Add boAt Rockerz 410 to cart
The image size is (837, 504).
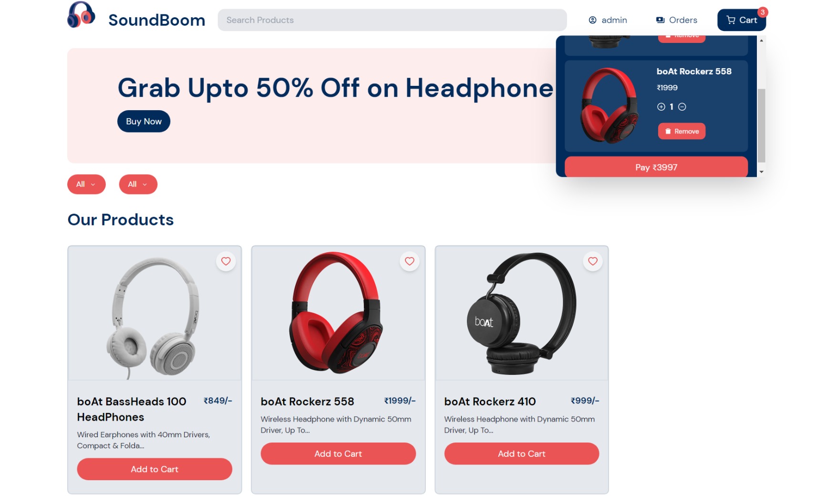522,454
